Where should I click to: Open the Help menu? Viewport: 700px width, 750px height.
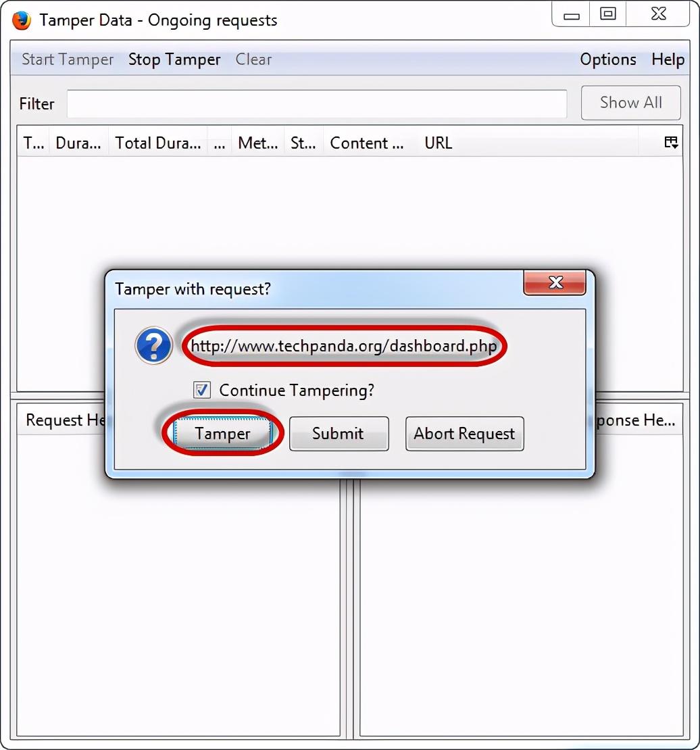click(668, 59)
